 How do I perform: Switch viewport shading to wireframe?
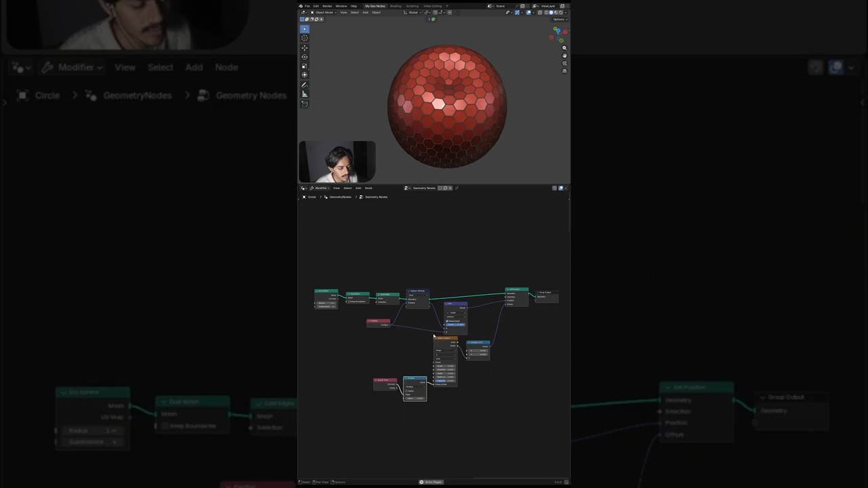pyautogui.click(x=546, y=12)
